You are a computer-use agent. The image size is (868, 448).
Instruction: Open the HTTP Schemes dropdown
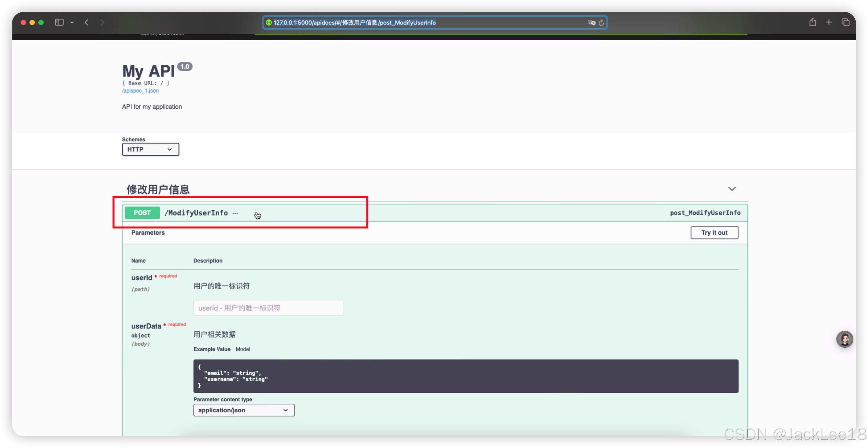pyautogui.click(x=150, y=149)
